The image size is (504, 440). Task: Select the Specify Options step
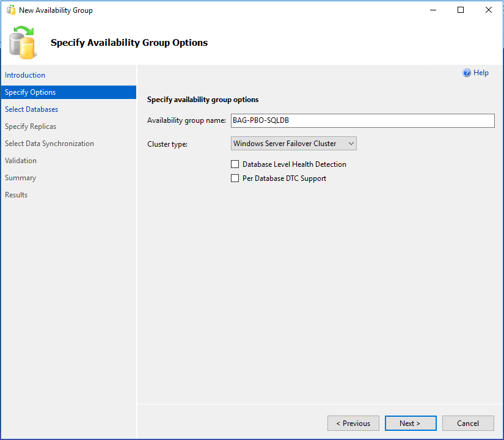[x=31, y=92]
